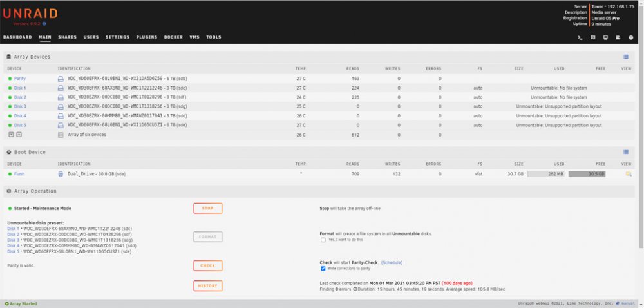Click the Dual_Drive flash device icon
644x308 pixels.
click(x=61, y=174)
